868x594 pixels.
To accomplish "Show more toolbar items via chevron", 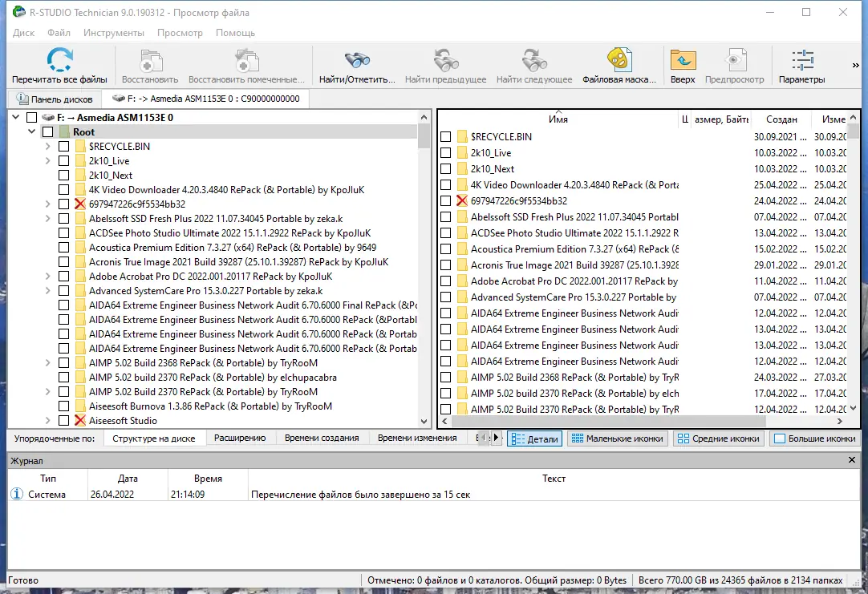I will click(x=855, y=65).
